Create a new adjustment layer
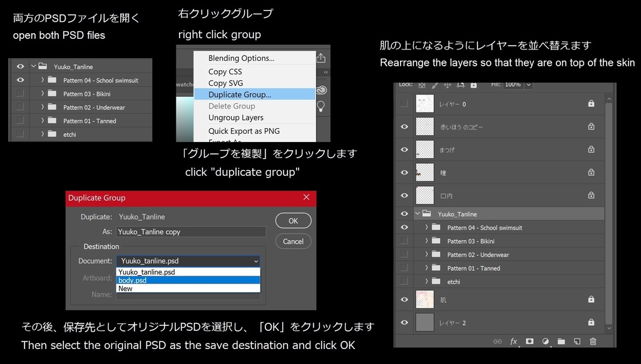The height and width of the screenshot is (364, 641). tap(546, 341)
